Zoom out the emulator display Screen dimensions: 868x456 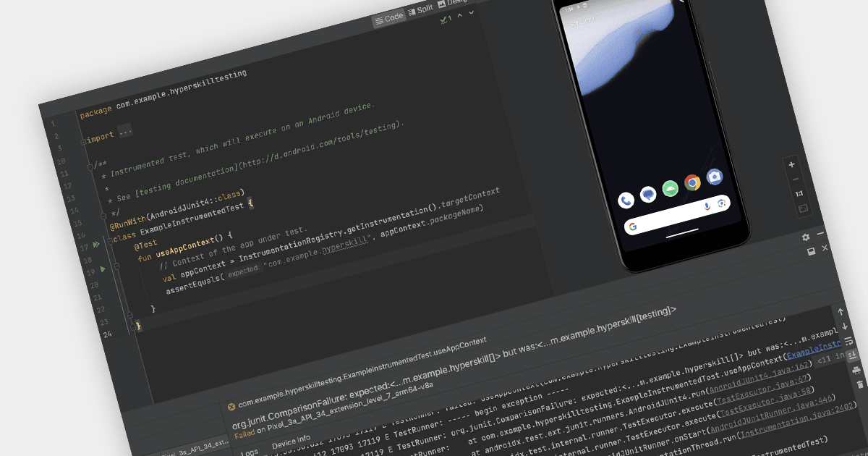tap(796, 179)
